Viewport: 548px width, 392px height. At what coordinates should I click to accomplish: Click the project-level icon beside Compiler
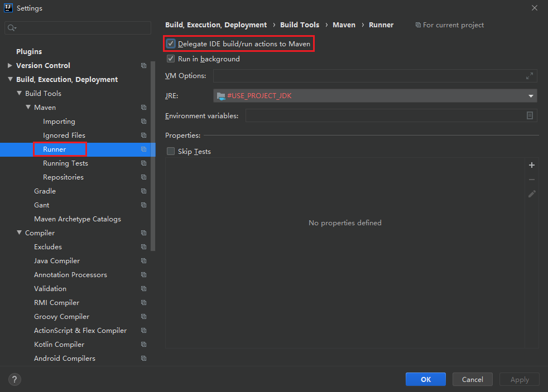point(143,233)
